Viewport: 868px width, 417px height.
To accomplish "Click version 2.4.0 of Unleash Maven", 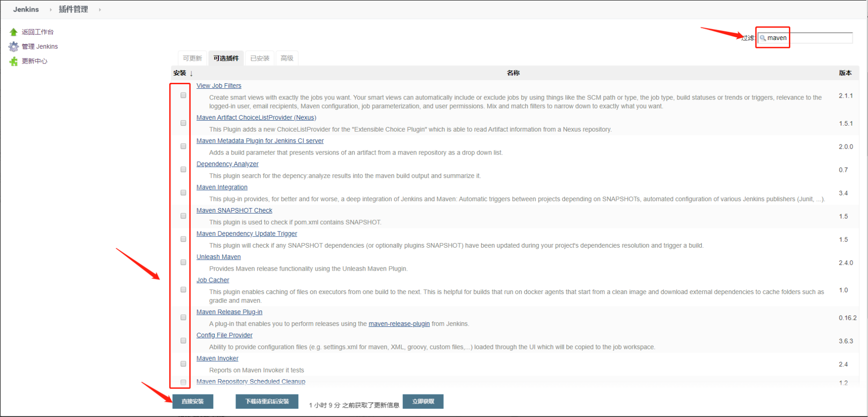I will [x=845, y=263].
